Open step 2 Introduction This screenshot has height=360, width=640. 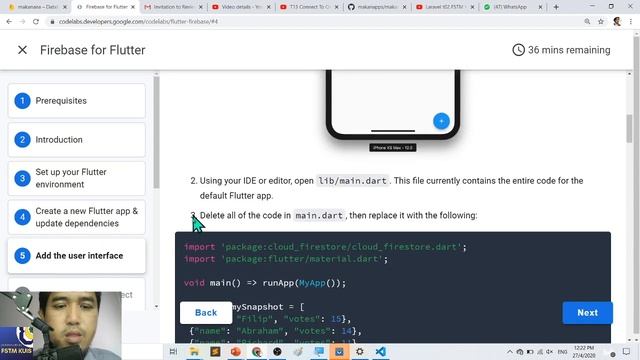click(x=77, y=140)
